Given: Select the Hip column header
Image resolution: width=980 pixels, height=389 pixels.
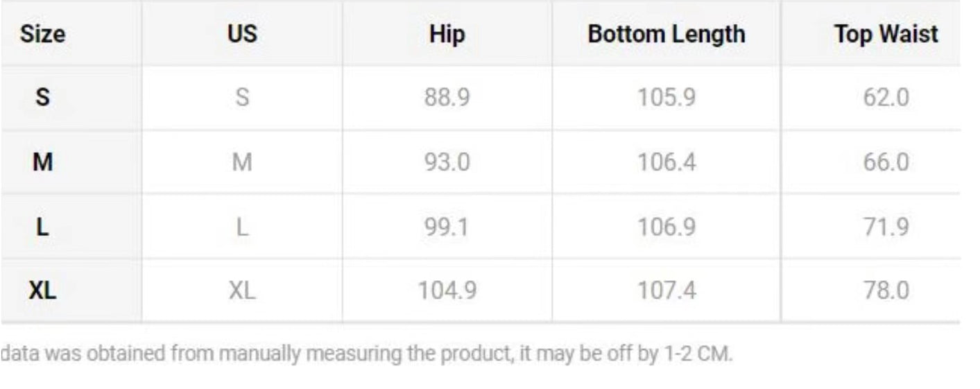Looking at the screenshot, I should (x=447, y=34).
